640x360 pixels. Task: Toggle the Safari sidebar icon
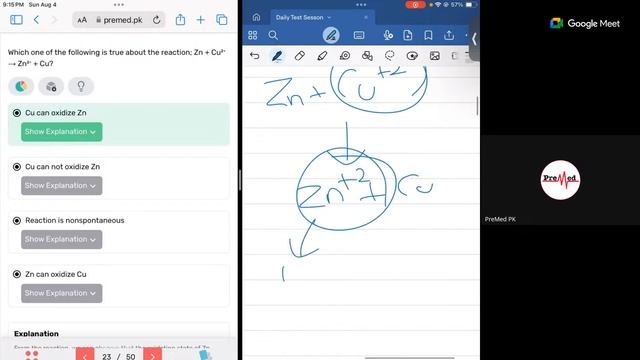coord(16,20)
